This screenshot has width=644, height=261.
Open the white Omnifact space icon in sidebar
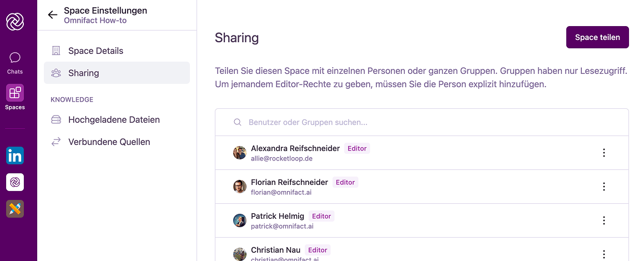(15, 182)
